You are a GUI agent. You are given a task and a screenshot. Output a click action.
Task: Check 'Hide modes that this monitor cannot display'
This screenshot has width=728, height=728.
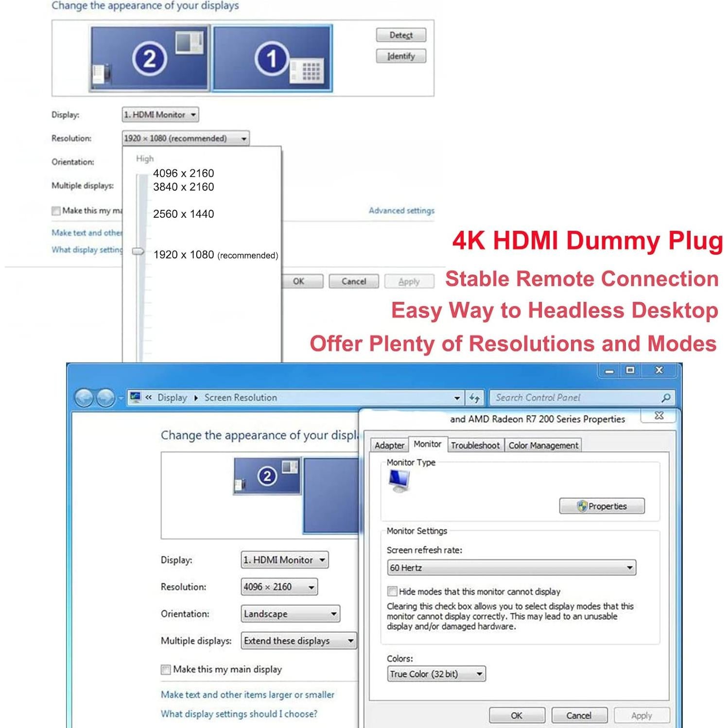point(392,591)
